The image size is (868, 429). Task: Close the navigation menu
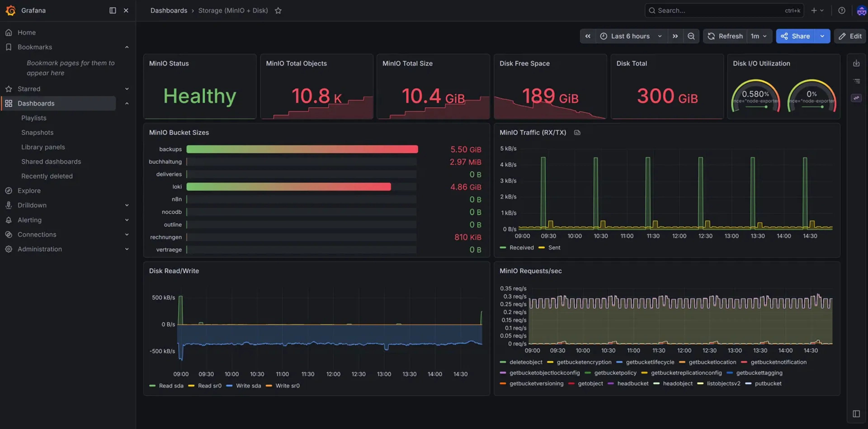126,10
